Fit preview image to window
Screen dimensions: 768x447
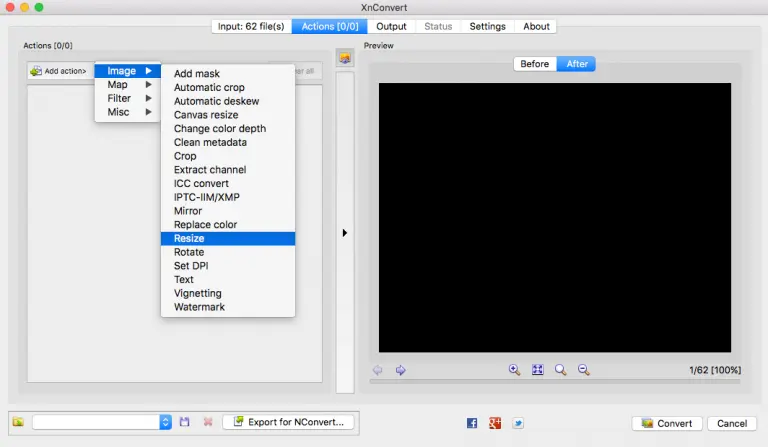tap(537, 370)
